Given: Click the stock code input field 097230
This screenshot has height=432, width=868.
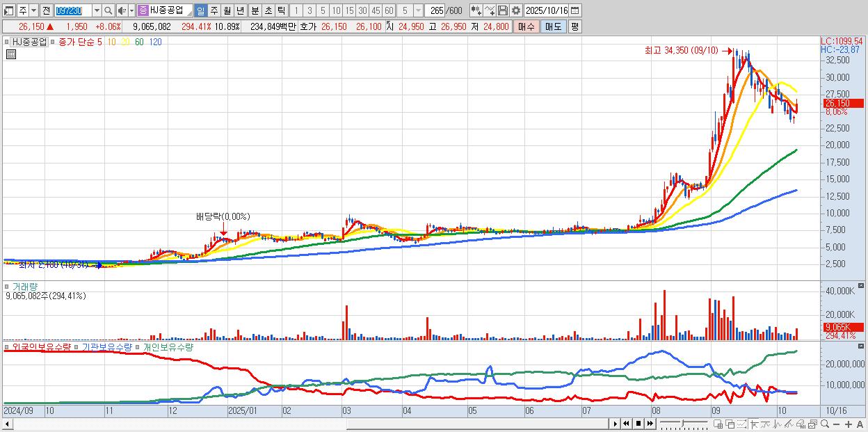Looking at the screenshot, I should pos(74,10).
